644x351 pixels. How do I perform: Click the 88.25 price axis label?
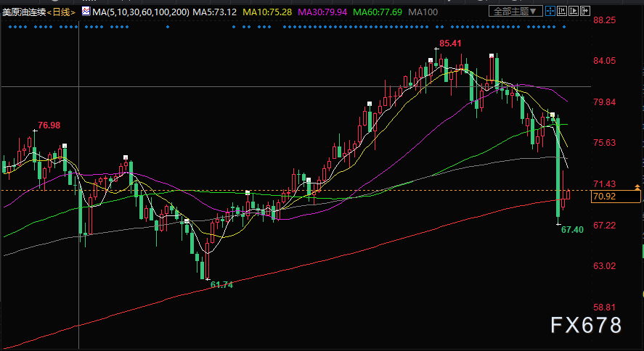click(605, 20)
